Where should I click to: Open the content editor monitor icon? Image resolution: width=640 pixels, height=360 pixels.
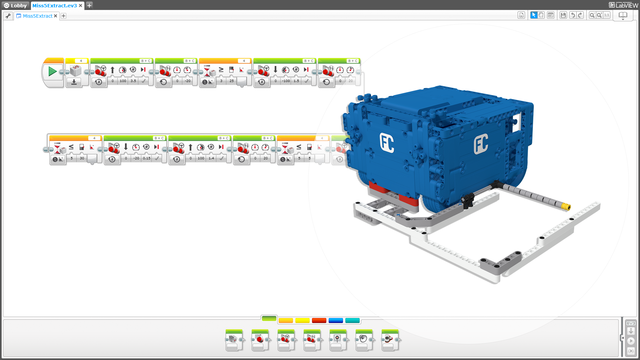[x=623, y=16]
